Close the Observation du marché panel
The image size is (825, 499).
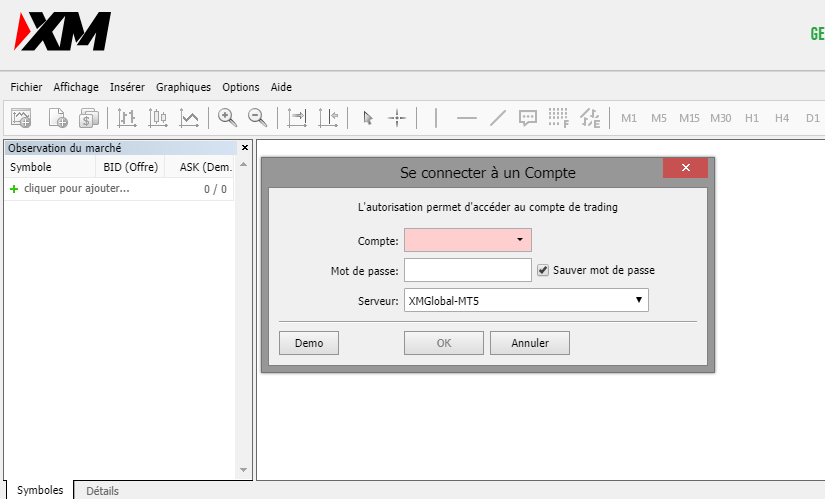pos(245,148)
